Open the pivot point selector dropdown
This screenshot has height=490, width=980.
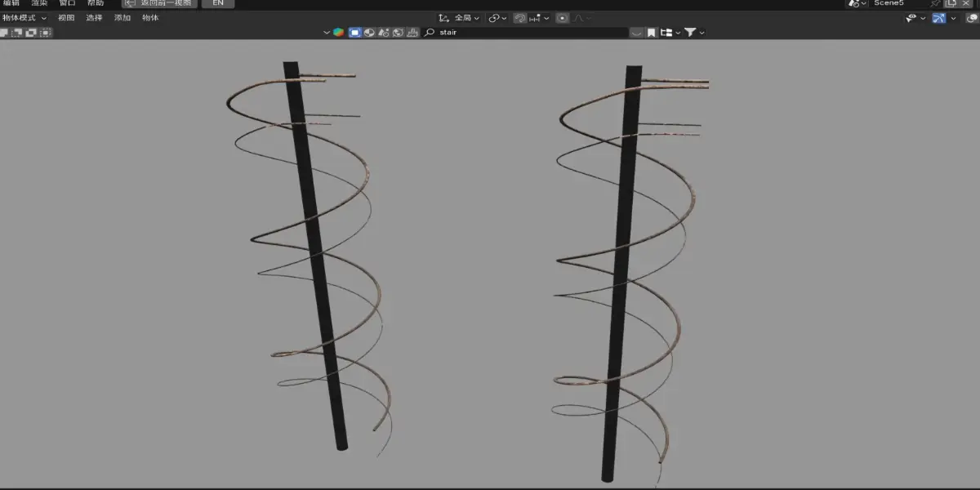[497, 18]
